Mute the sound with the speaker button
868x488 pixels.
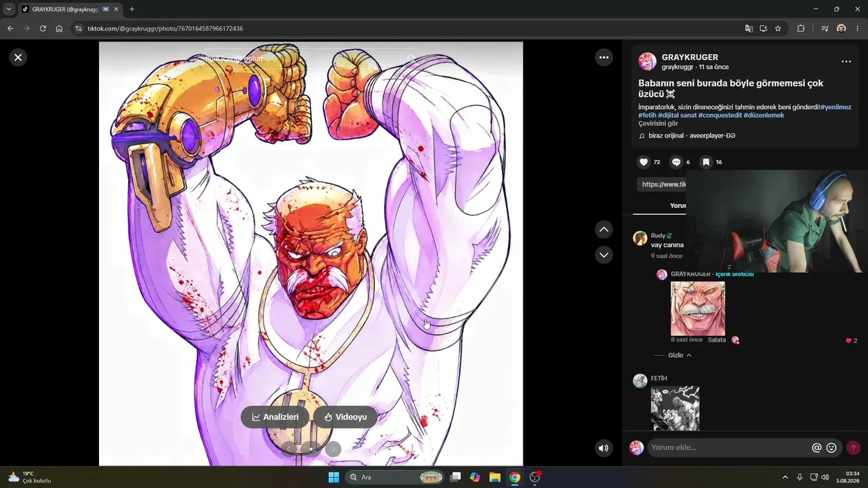pos(604,448)
